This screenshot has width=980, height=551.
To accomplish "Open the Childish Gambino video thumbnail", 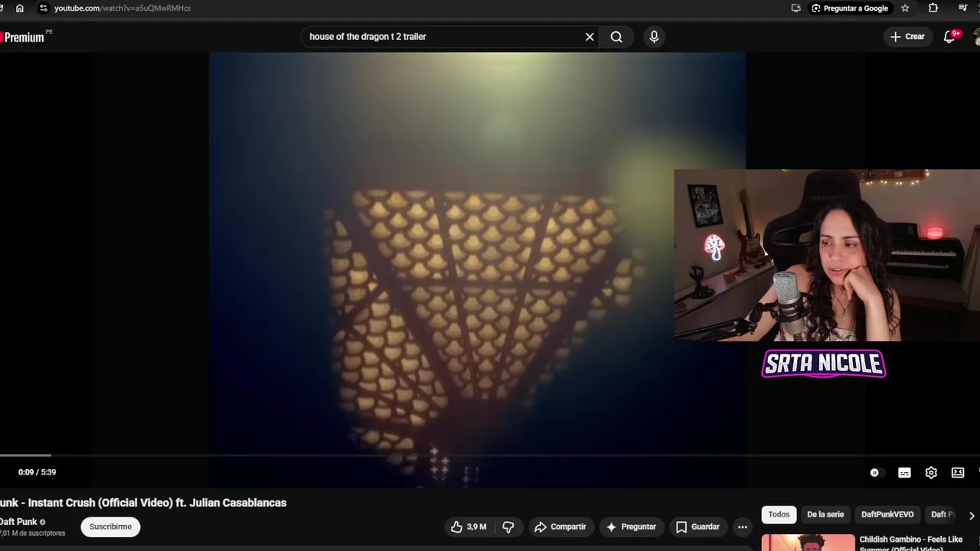I will pos(808,543).
